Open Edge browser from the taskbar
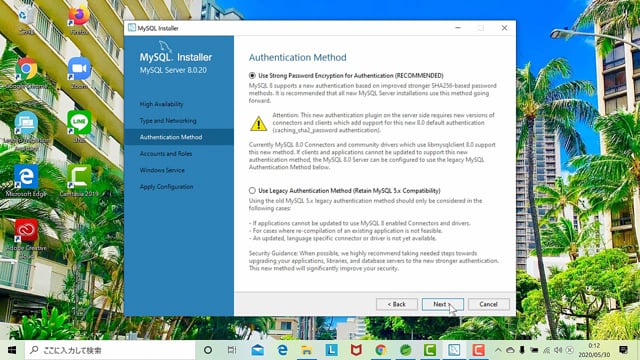Image resolution: width=640 pixels, height=360 pixels. pos(282,350)
